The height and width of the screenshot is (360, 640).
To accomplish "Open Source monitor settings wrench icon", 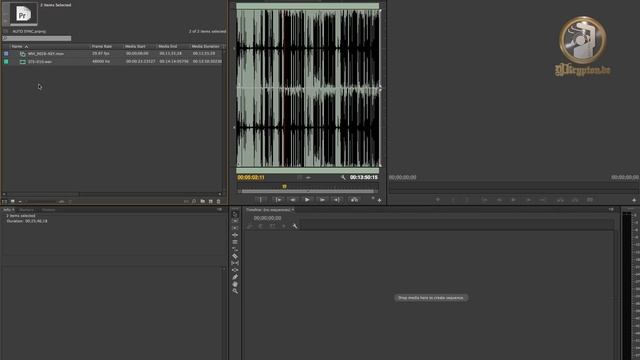I will pyautogui.click(x=343, y=178).
